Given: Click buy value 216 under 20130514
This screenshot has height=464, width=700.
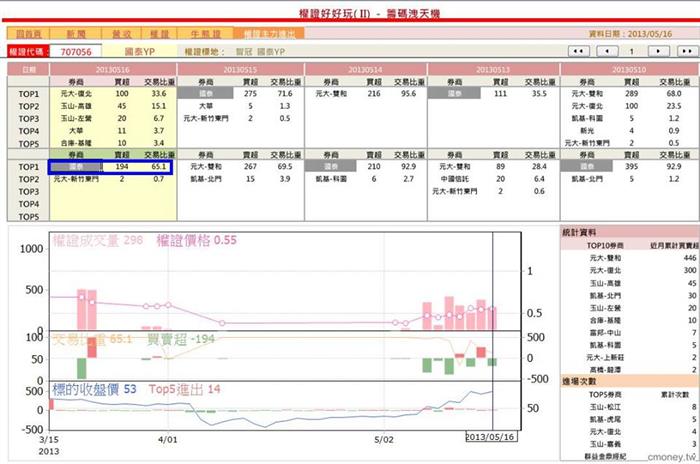Looking at the screenshot, I should point(374,94).
